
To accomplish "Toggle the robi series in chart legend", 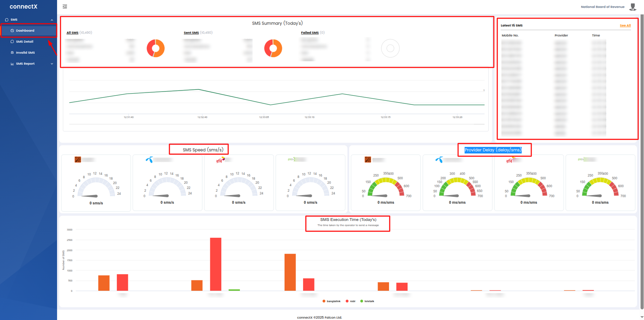I will click(x=351, y=301).
